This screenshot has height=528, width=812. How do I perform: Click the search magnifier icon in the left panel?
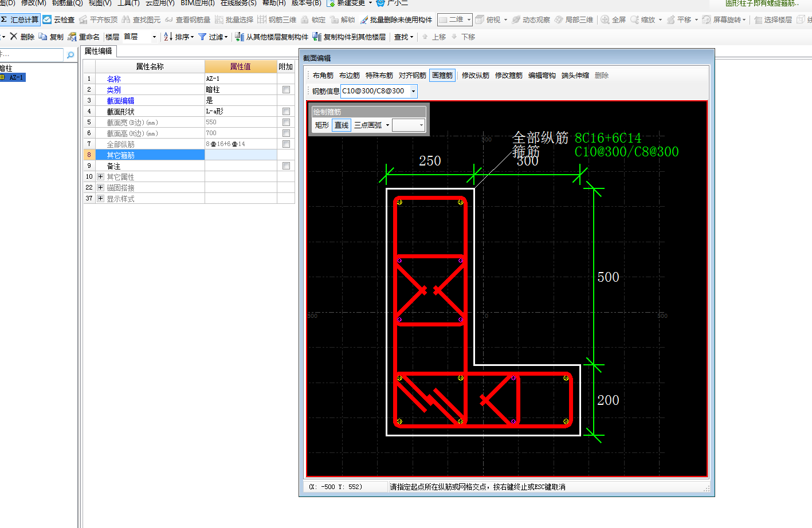(x=70, y=55)
